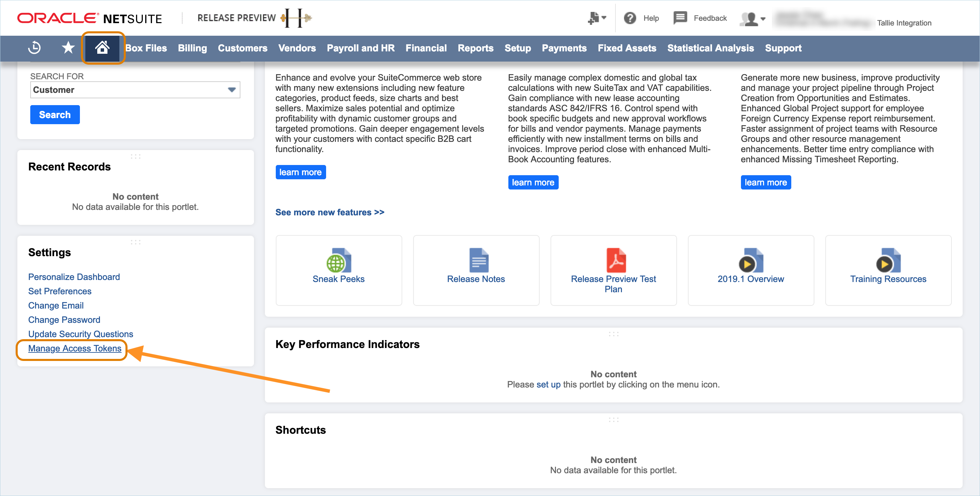Click the Feedback text link
Viewport: 980px width, 496px height.
[710, 18]
